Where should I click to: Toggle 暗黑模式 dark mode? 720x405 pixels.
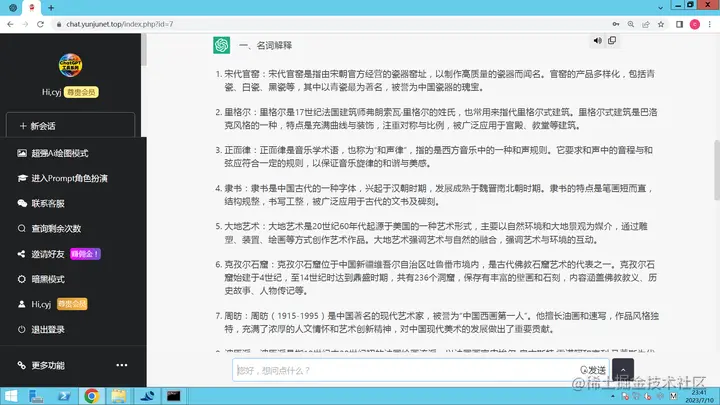pos(48,279)
